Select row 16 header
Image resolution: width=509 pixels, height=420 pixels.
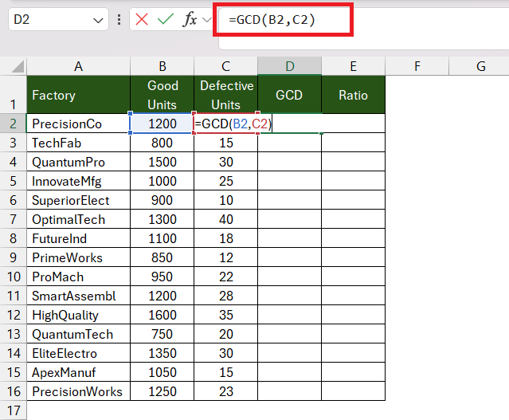[13, 391]
